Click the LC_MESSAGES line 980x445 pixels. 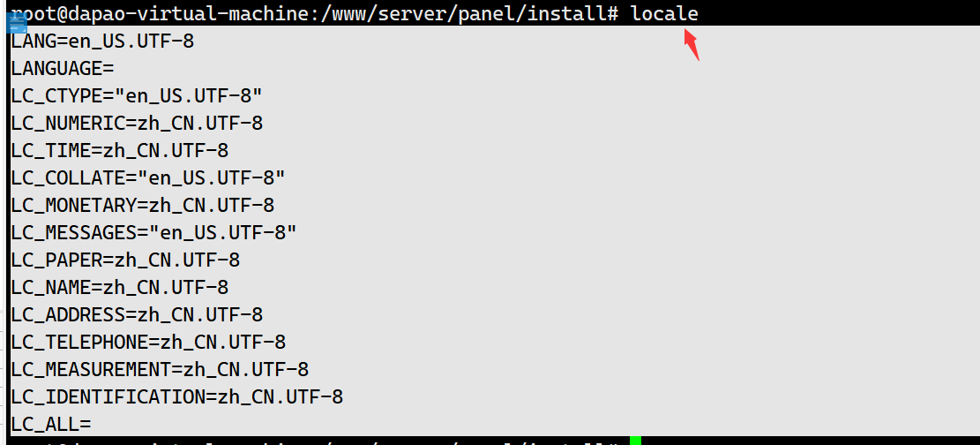pos(153,233)
